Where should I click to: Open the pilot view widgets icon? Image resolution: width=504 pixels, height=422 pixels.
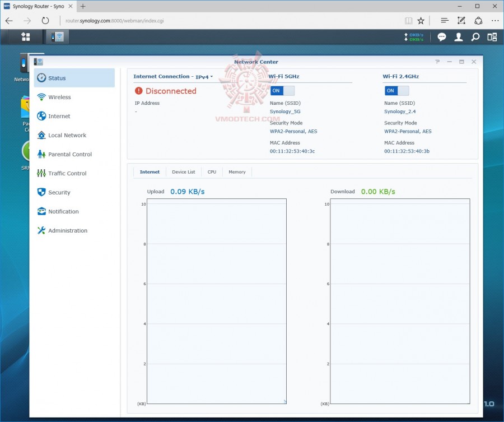point(492,38)
